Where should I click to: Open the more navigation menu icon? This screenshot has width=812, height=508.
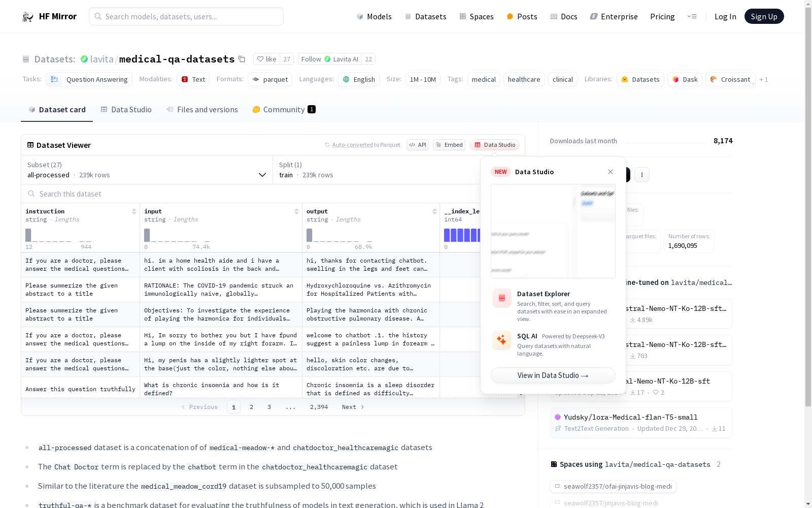click(692, 16)
